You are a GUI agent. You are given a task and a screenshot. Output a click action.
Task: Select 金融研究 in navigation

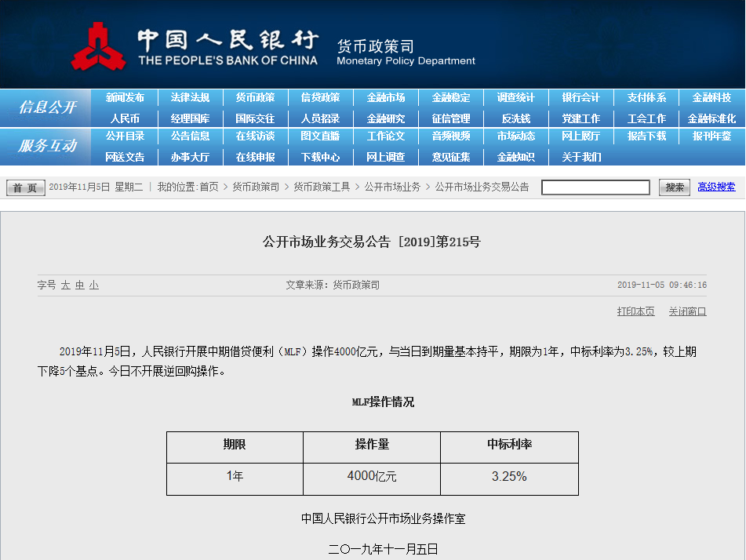[385, 118]
